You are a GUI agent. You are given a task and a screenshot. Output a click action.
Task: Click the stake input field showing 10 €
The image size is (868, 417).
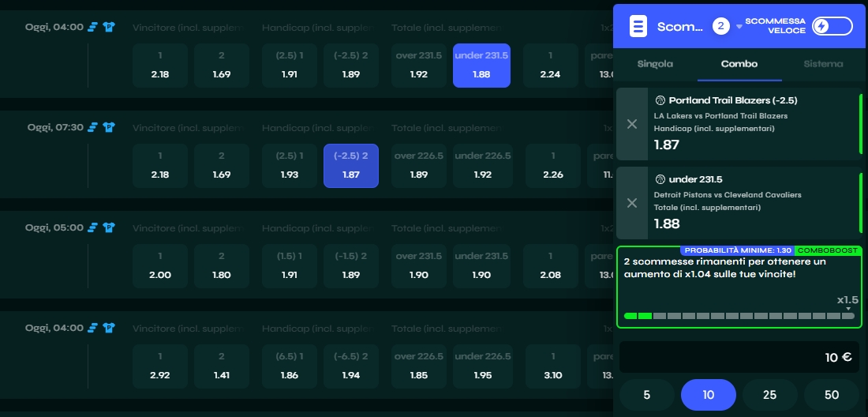click(739, 357)
